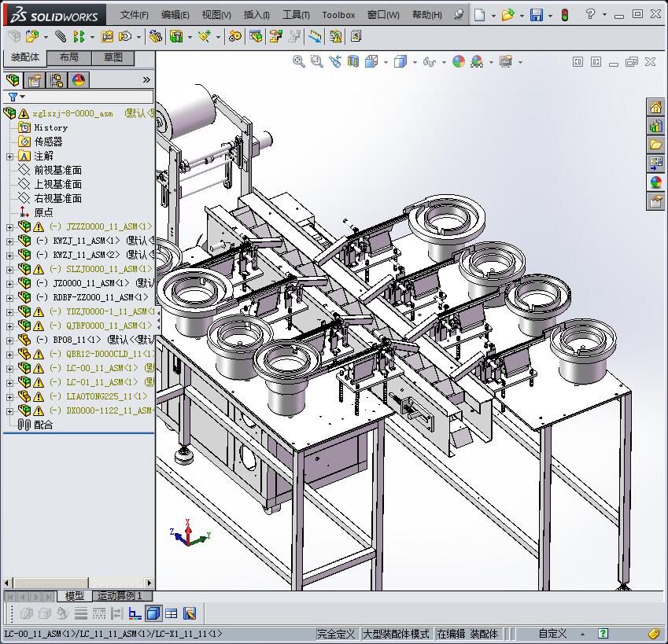Expand FeatureManager tabs with double chevron

tap(146, 79)
